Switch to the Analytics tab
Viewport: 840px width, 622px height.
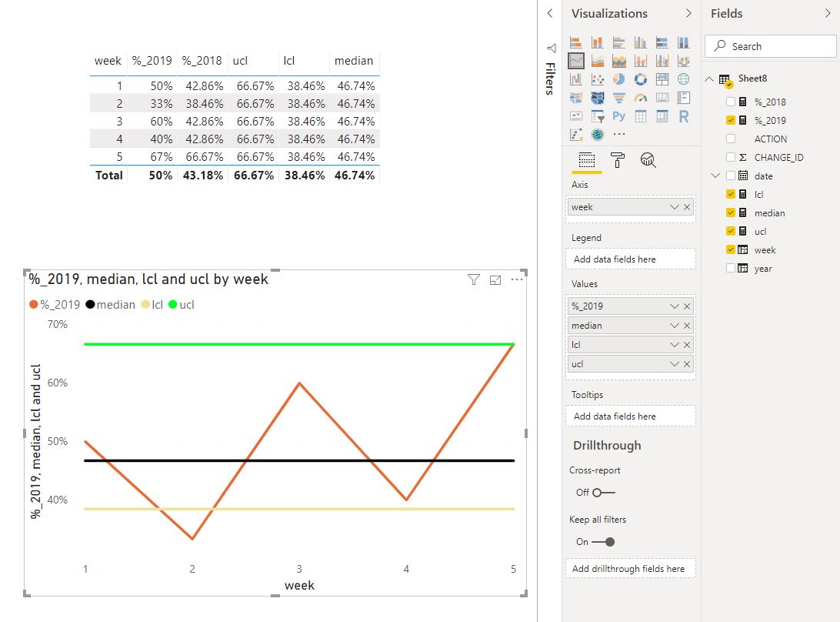coord(648,160)
